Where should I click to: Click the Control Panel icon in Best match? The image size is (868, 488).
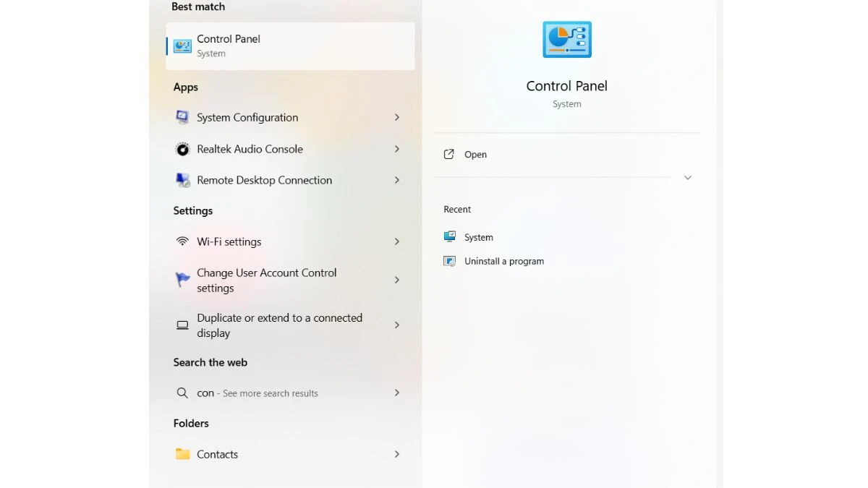coord(182,46)
